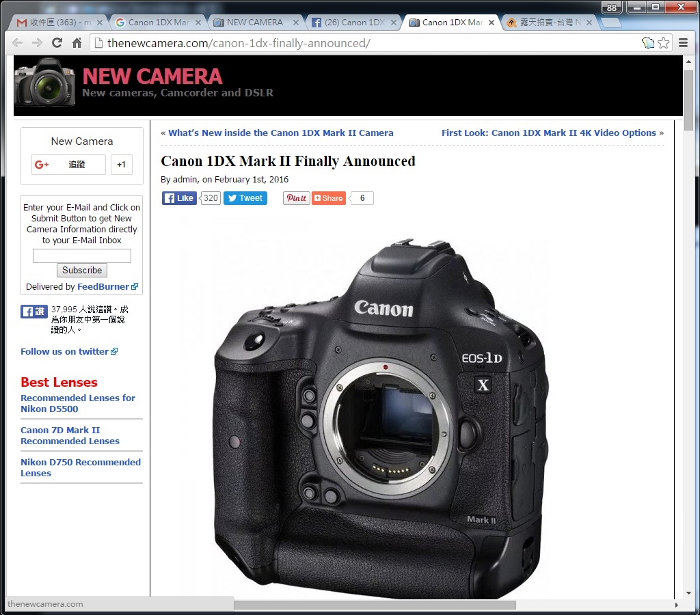Click the share count 6

click(x=362, y=198)
